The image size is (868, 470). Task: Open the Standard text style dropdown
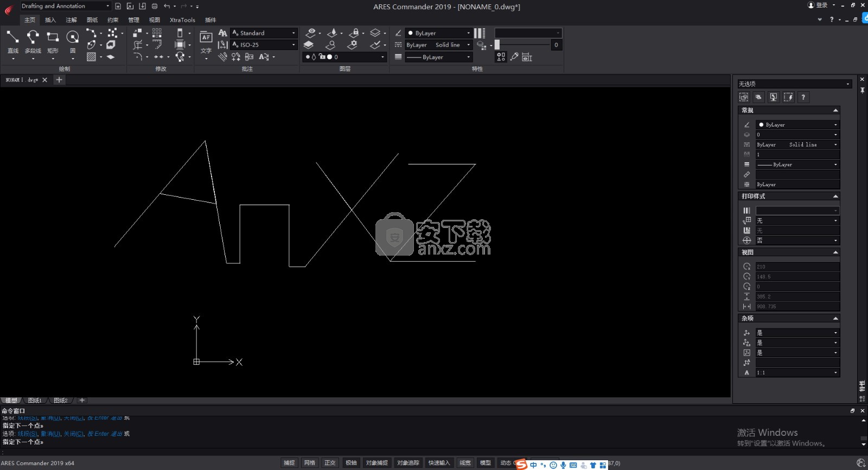click(x=264, y=33)
